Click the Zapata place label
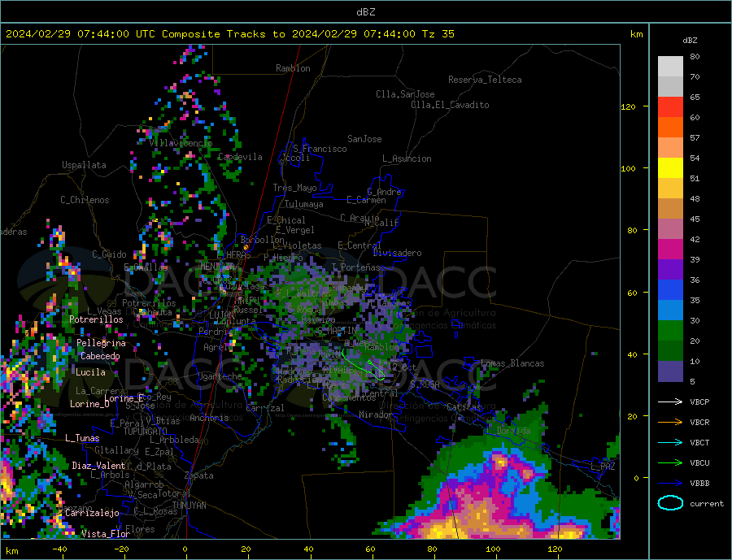Screen dimensions: 732x560 click(199, 476)
